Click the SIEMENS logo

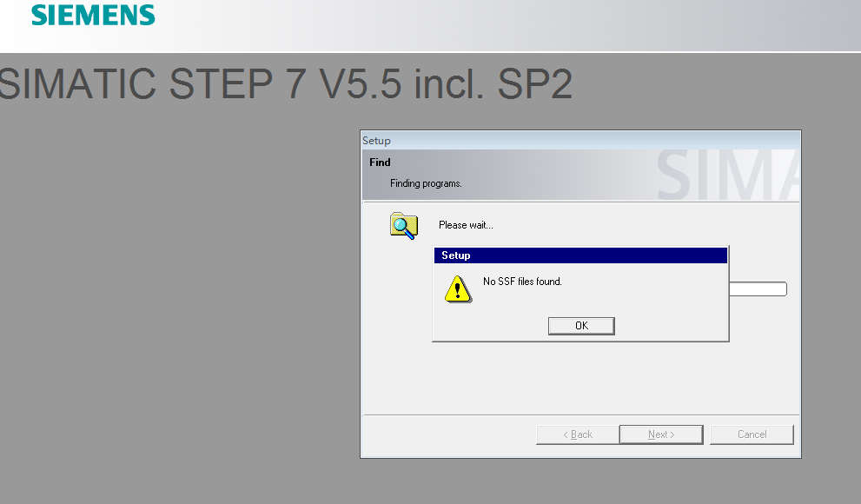[93, 16]
